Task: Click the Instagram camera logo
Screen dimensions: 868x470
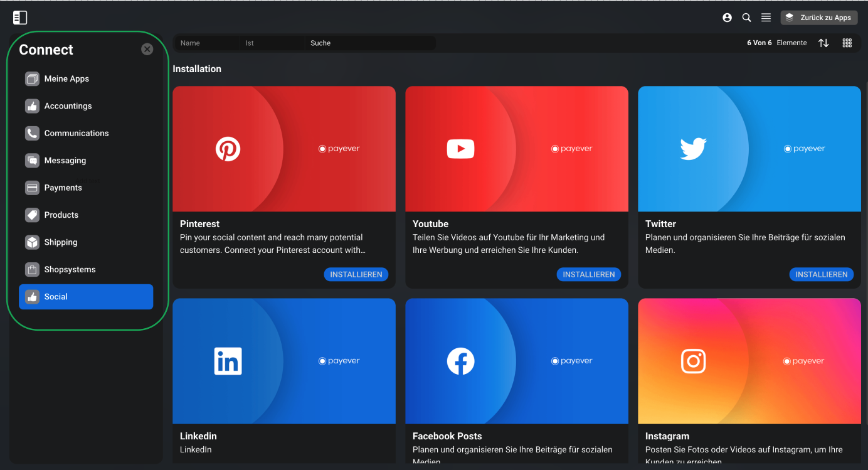Action: point(694,361)
